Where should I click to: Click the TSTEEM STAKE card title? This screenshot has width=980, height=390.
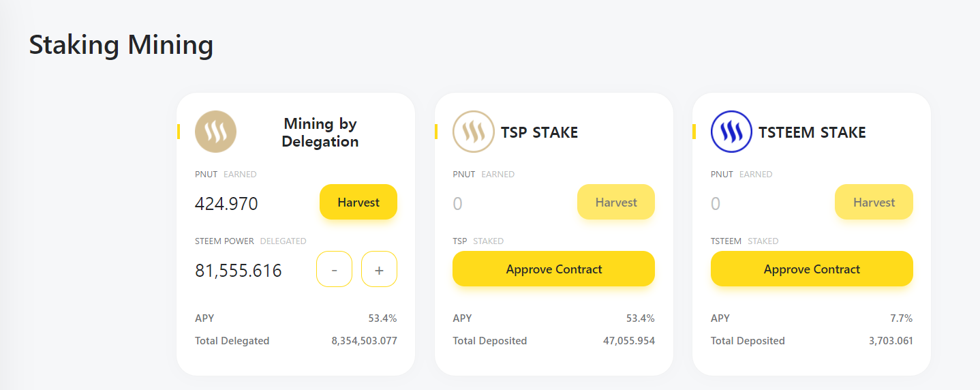[812, 132]
